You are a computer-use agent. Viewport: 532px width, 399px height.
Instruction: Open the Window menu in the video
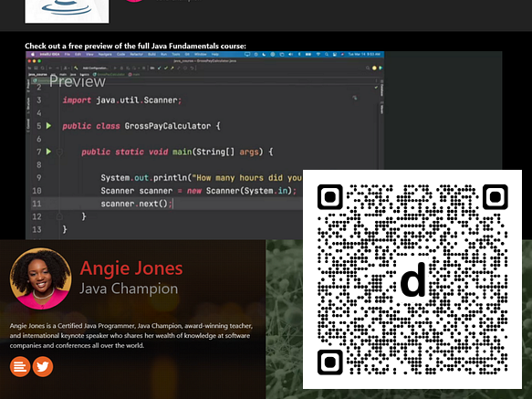click(x=200, y=55)
